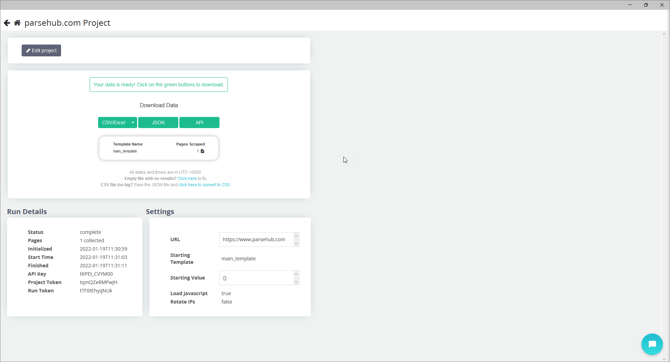670x362 pixels.
Task: Click the Edit project button
Action: point(41,50)
